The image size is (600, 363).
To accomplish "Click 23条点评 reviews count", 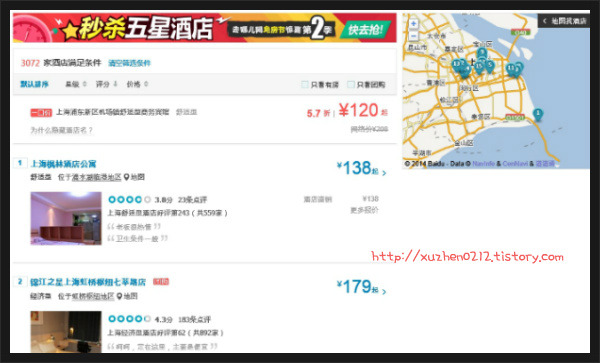I will pos(192,200).
